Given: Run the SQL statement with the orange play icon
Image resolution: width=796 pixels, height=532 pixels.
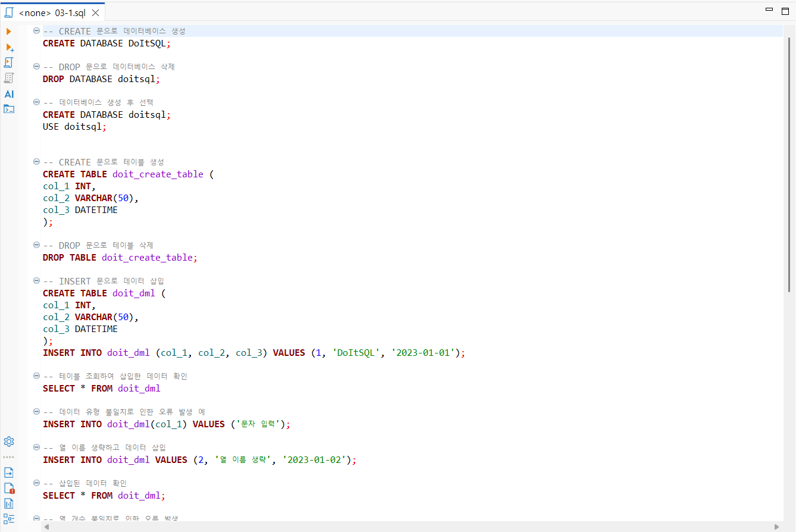Looking at the screenshot, I should [x=9, y=32].
